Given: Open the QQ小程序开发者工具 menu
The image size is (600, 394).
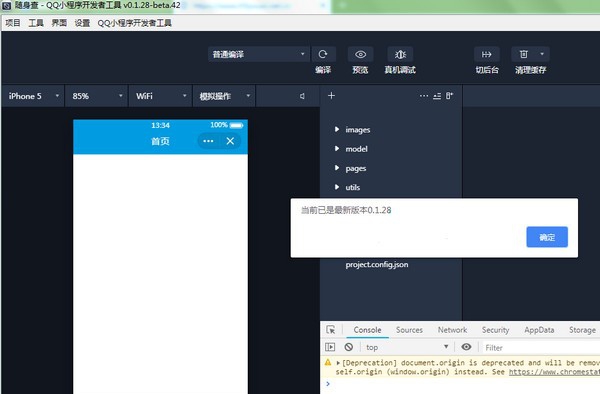Looking at the screenshot, I should coord(134,23).
